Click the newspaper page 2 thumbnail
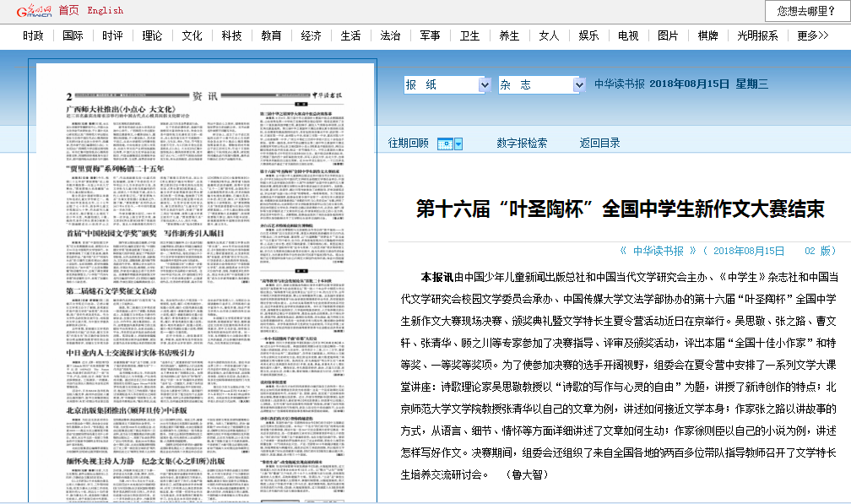Image resolution: width=851 pixels, height=504 pixels. 206,283
